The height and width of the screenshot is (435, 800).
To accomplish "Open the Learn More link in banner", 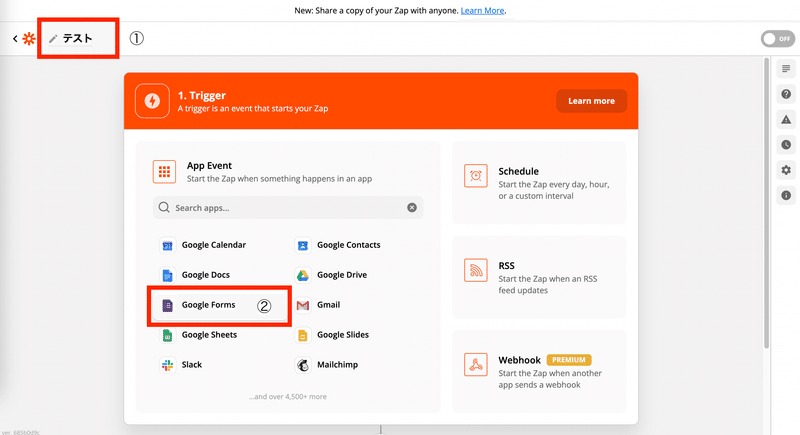I will [482, 10].
